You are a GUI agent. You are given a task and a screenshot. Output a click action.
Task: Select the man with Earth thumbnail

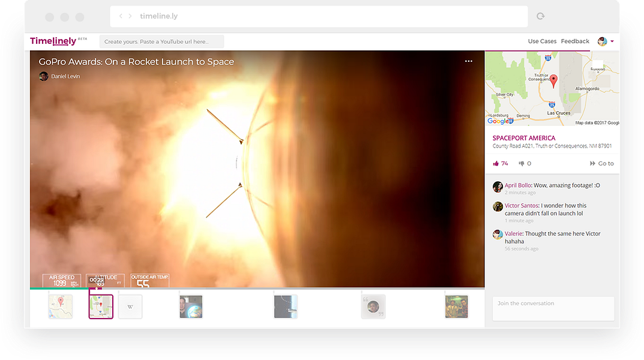[191, 307]
